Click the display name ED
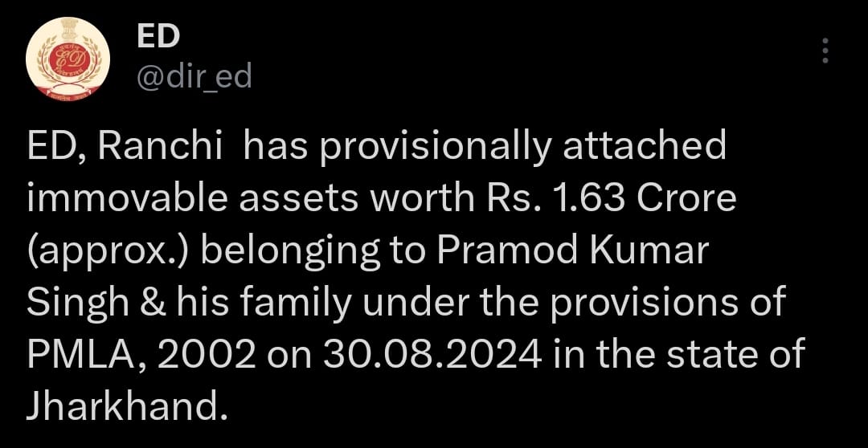Image resolution: width=868 pixels, height=448 pixels. [158, 36]
